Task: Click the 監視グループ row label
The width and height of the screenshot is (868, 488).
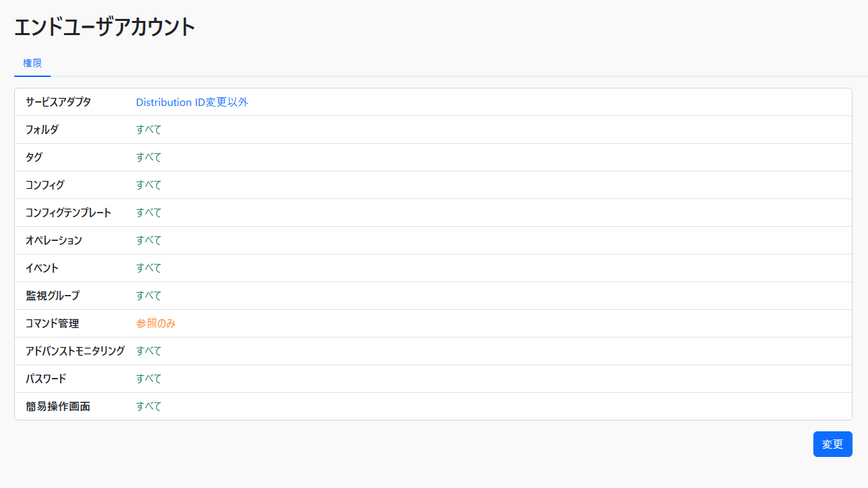Action: (52, 296)
